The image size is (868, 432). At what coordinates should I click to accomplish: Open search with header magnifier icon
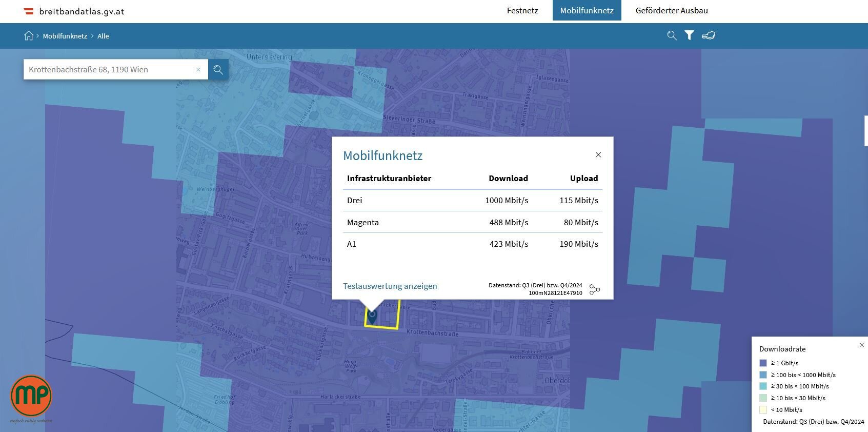672,35
